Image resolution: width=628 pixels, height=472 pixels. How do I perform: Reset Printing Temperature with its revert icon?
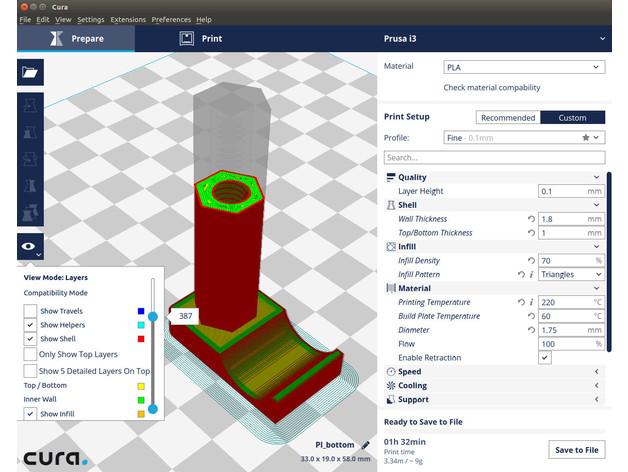coord(521,302)
